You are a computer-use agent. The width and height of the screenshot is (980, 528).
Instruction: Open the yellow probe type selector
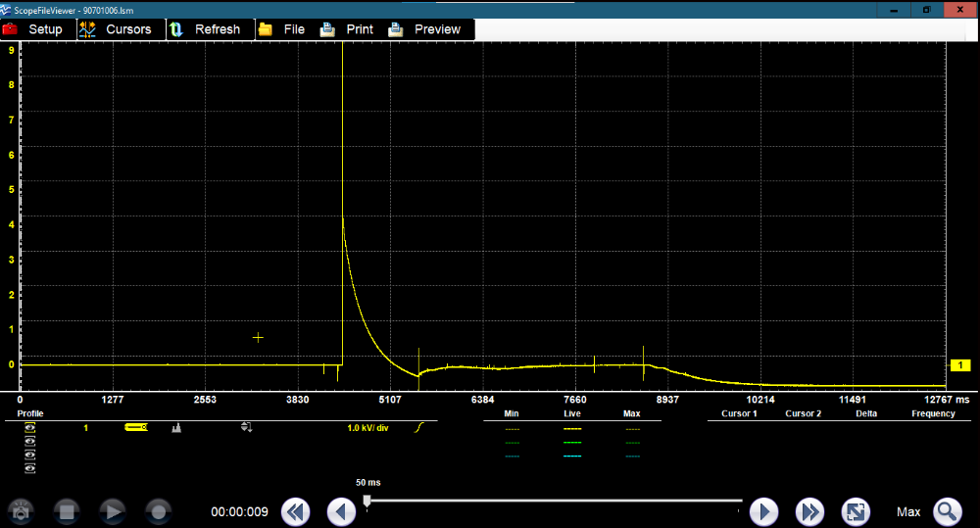click(135, 428)
